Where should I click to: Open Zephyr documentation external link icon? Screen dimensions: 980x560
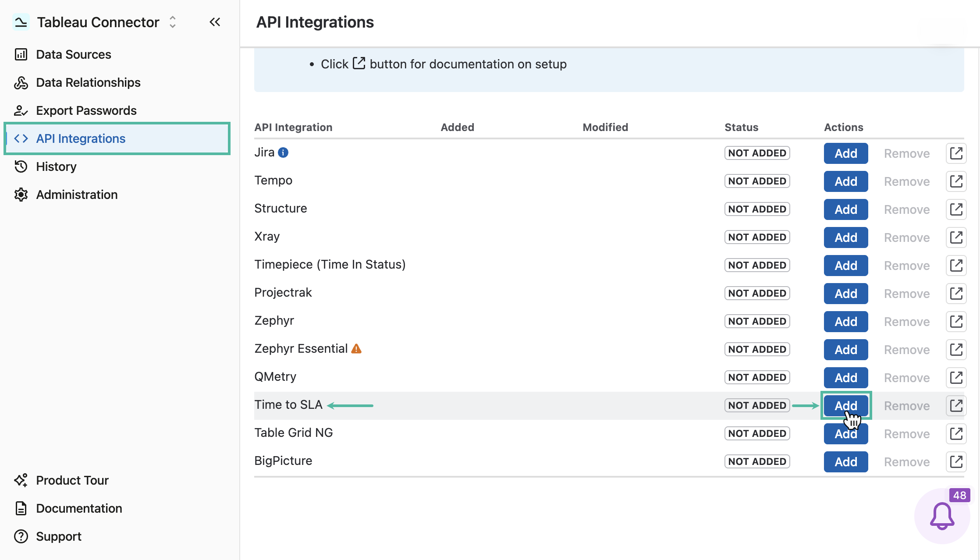click(956, 322)
